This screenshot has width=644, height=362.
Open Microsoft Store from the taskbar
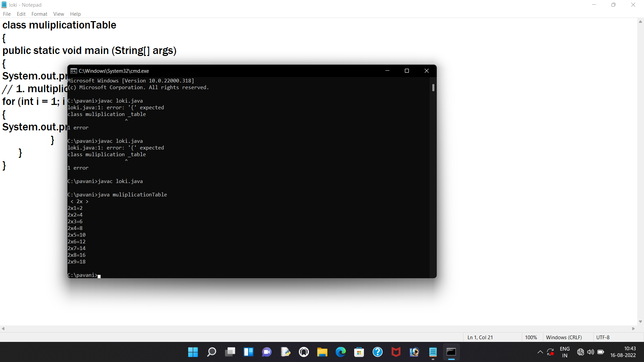(x=359, y=352)
